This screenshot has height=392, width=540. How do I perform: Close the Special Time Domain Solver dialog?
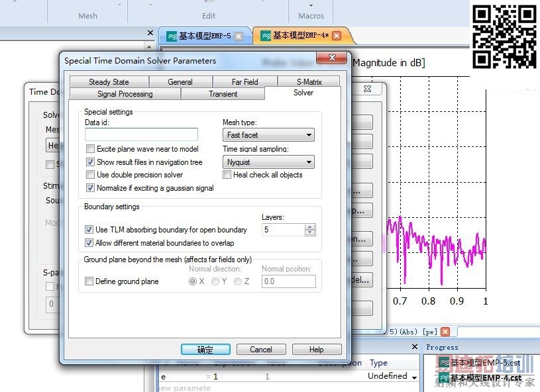point(332,58)
